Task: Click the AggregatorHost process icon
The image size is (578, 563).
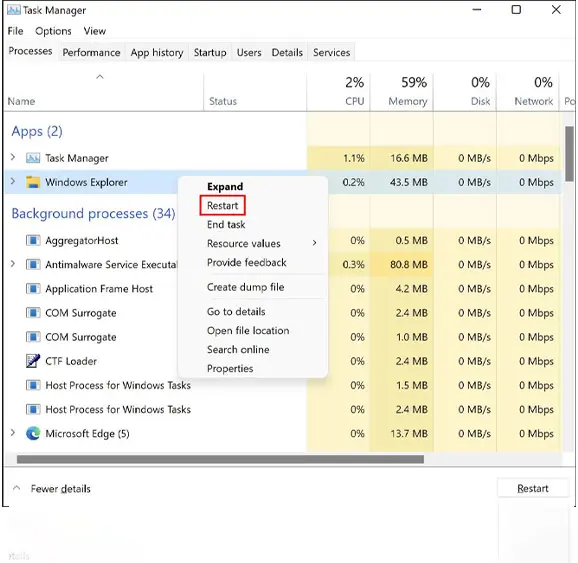Action: [x=33, y=241]
